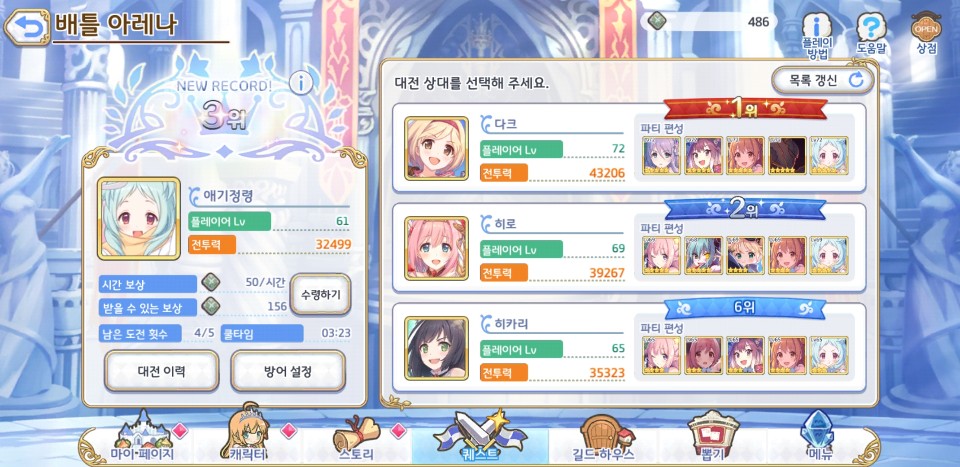960x467 pixels.
Task: Select opponent 히로 portrait
Action: (x=436, y=247)
